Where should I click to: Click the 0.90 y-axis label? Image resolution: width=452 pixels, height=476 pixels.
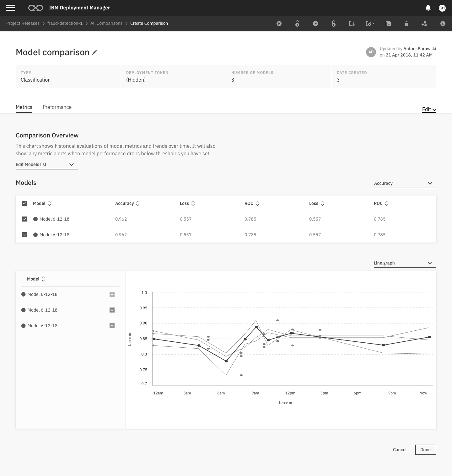(143, 323)
